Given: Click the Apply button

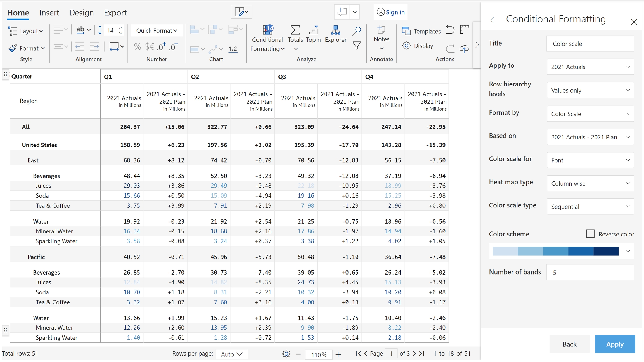Looking at the screenshot, I should pos(615,344).
